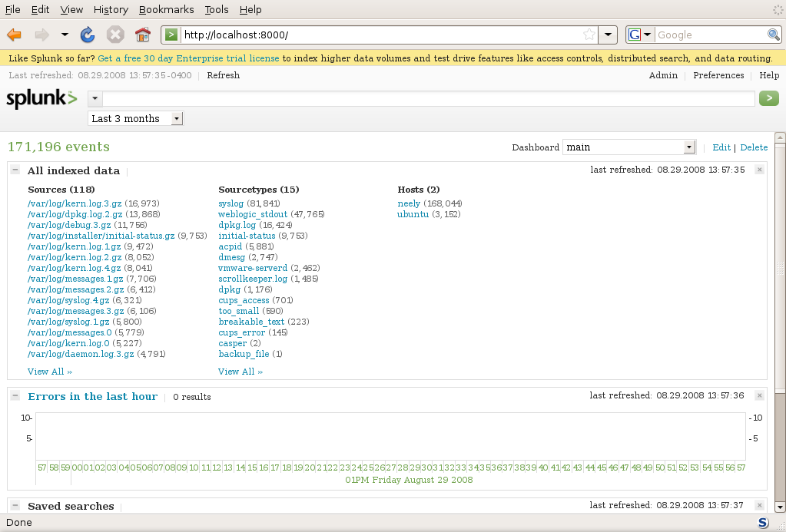The width and height of the screenshot is (786, 532).
Task: Go back with the browser back arrow
Action: click(14, 35)
